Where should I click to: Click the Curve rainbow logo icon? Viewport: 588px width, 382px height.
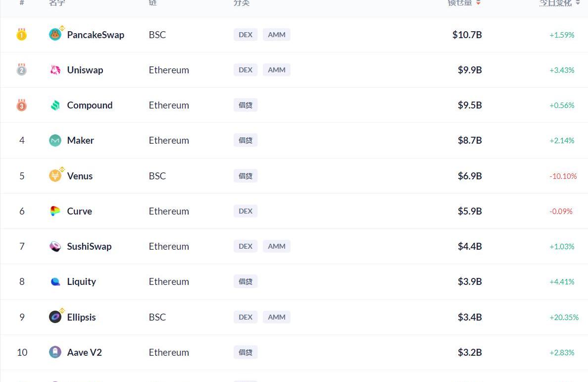tap(55, 211)
